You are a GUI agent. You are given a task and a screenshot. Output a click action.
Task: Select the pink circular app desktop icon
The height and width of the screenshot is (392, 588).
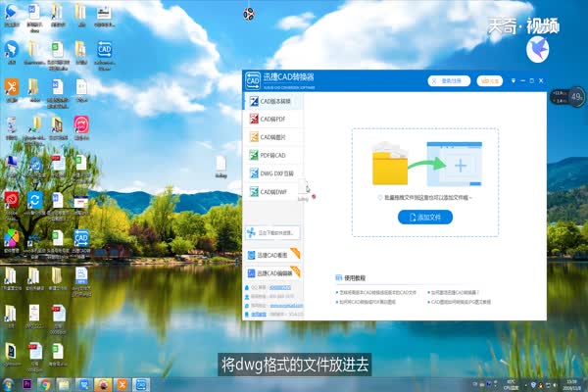(x=81, y=127)
